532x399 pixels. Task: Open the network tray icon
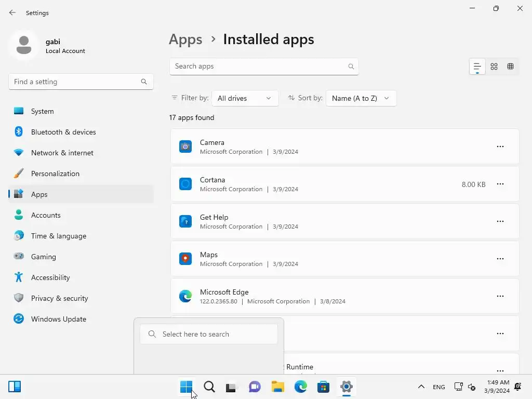coord(458,387)
